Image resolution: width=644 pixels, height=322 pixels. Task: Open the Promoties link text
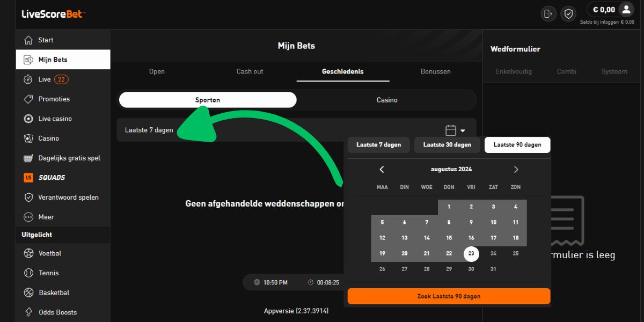pyautogui.click(x=54, y=99)
